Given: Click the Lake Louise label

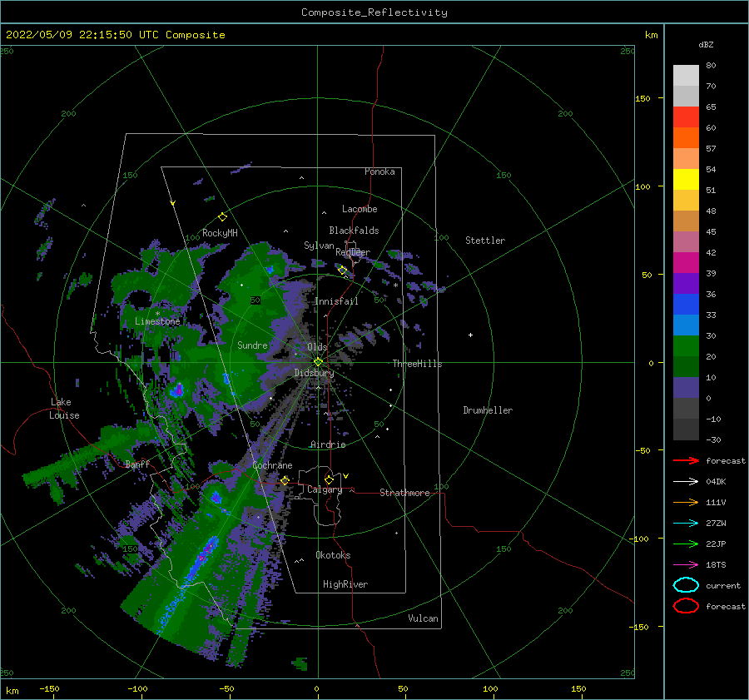Looking at the screenshot, I should [x=64, y=409].
